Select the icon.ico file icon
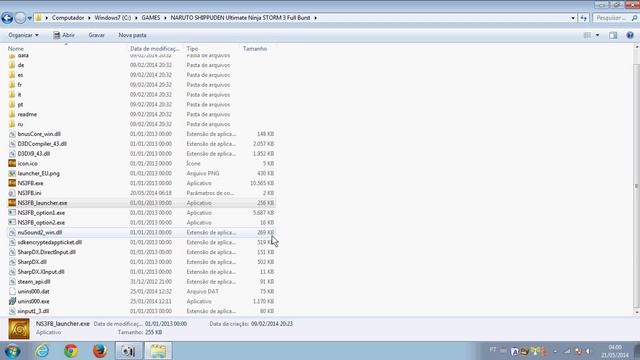This screenshot has height=360, width=640. 12,163
